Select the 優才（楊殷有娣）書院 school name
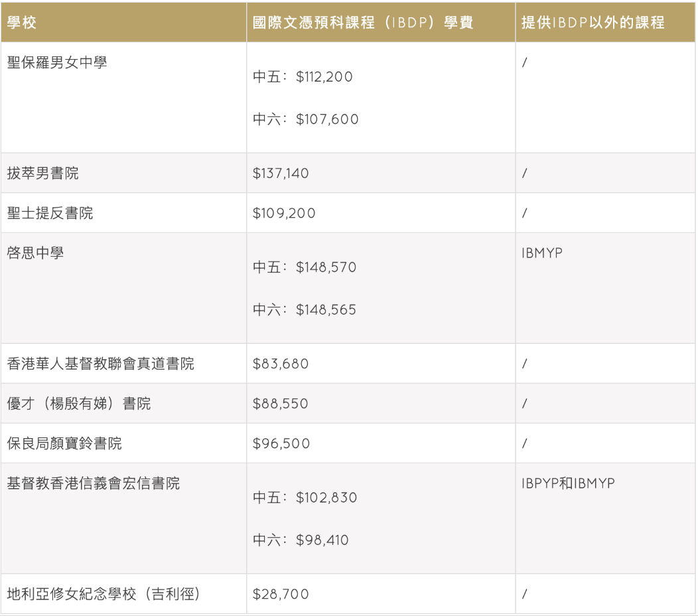 tap(79, 403)
